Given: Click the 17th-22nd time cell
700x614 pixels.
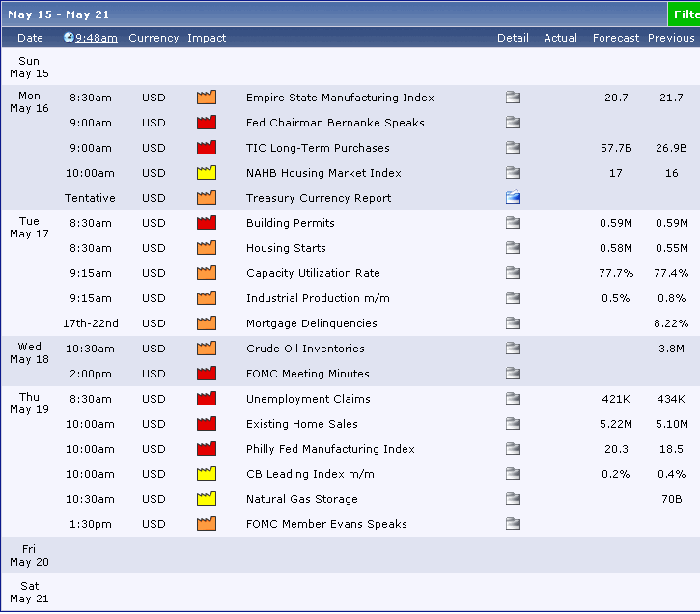Looking at the screenshot, I should coord(90,323).
